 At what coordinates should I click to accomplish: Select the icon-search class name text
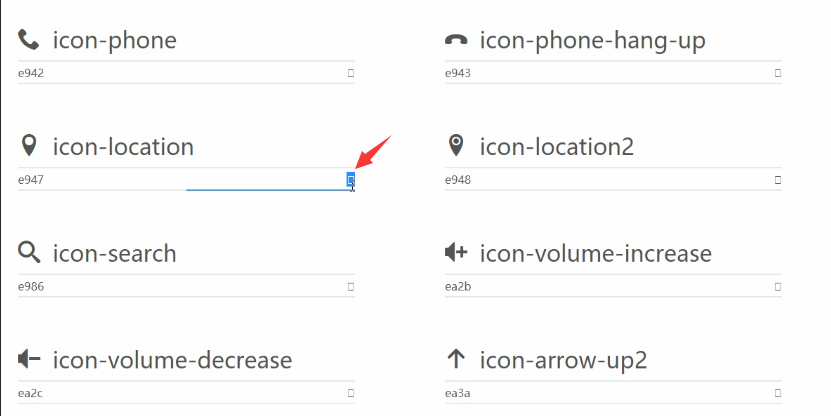[114, 253]
